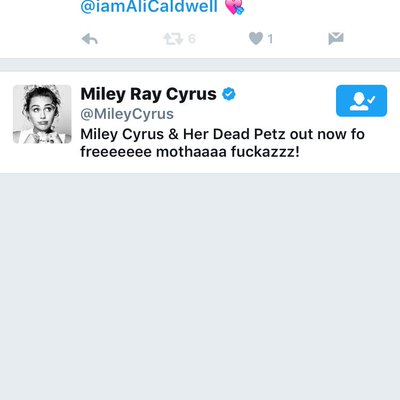Click the checkmark inside the following button
400x400 pixels.
pos(372,99)
